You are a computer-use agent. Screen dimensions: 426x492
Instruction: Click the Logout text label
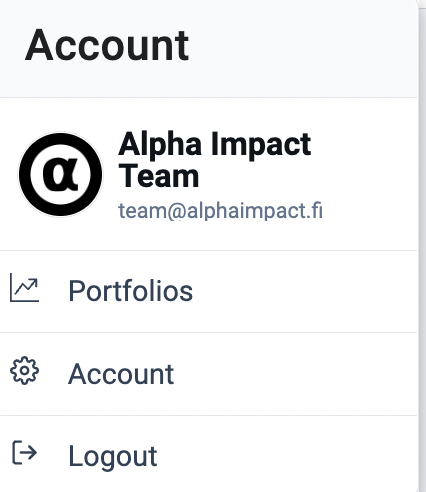point(113,457)
